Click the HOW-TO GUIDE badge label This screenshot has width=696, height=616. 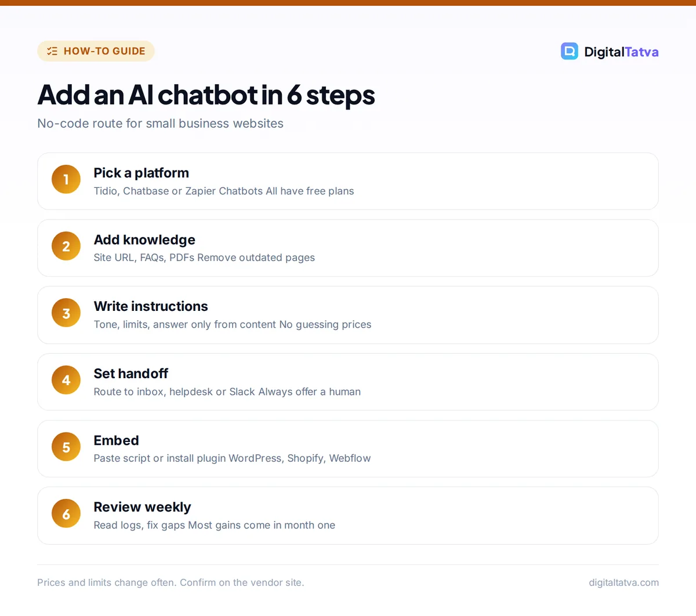click(x=104, y=51)
